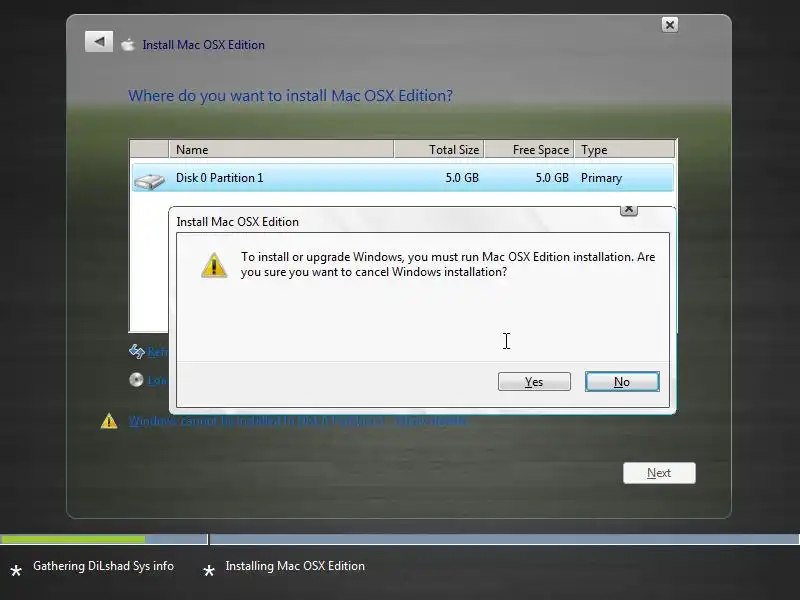
Task: Click the Refresh arrows icon
Action: click(x=137, y=351)
